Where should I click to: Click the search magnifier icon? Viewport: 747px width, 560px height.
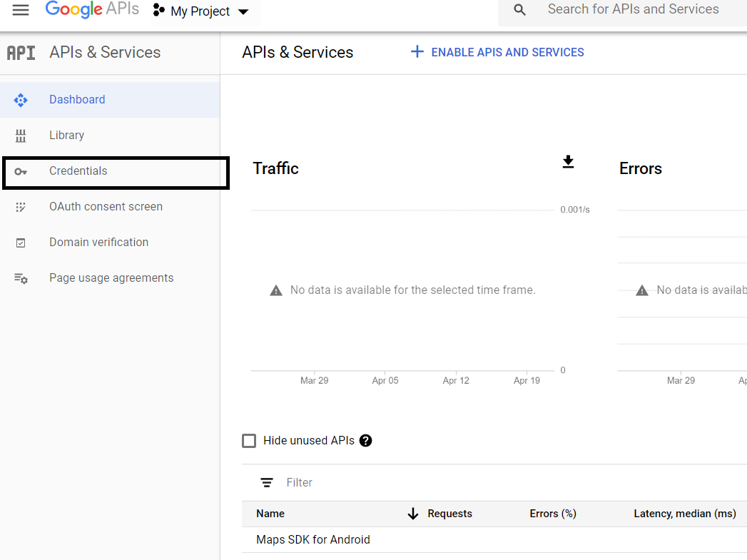(519, 10)
